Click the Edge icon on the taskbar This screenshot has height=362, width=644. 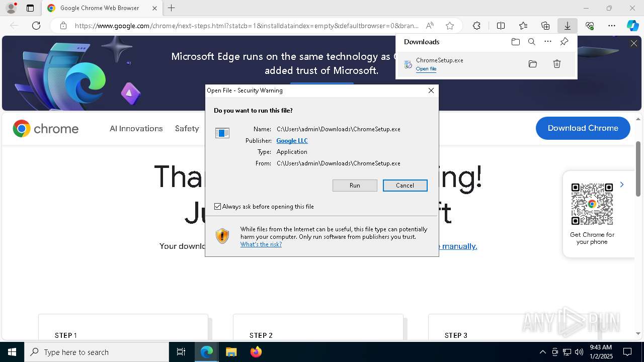pyautogui.click(x=207, y=352)
